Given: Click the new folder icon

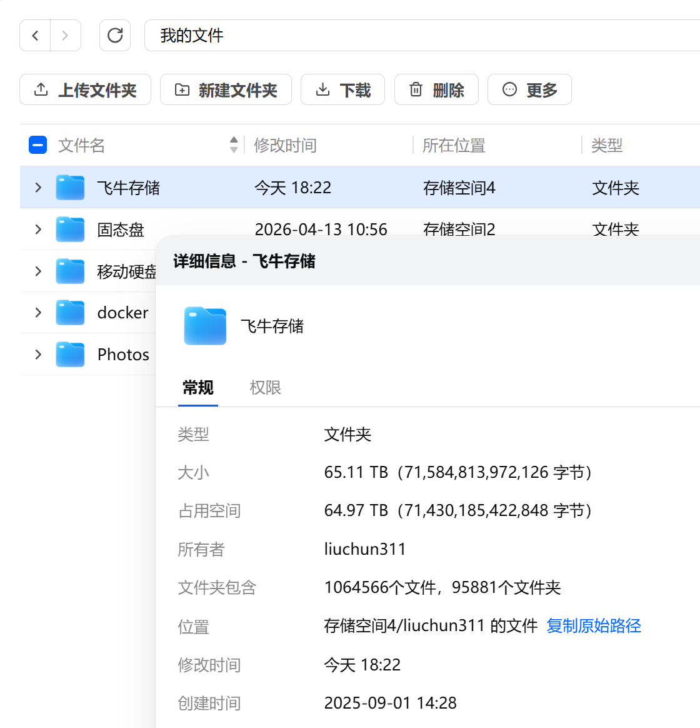Looking at the screenshot, I should 181,89.
